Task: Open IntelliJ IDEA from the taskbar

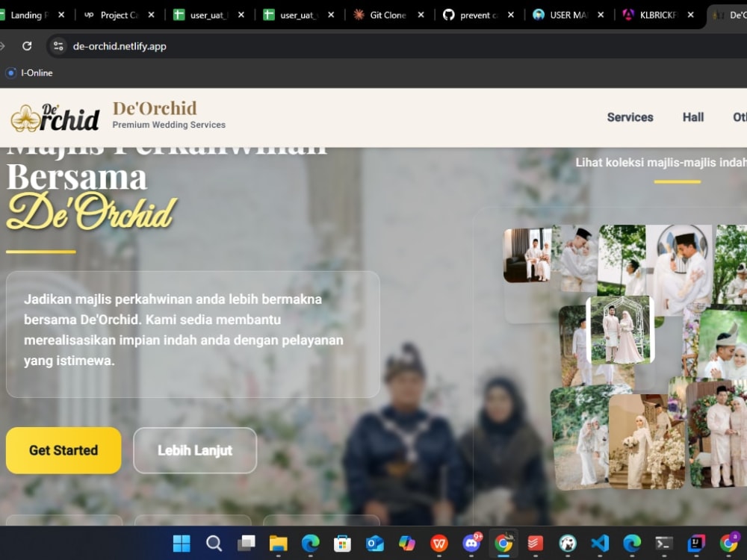Action: (x=696, y=543)
